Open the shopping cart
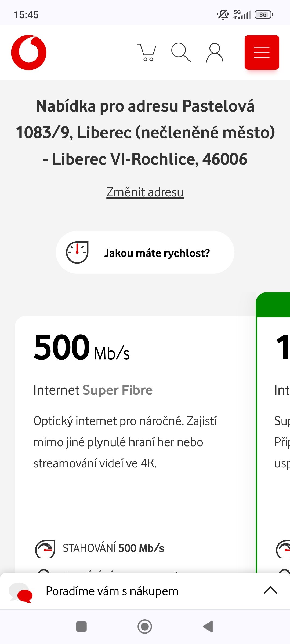 [146, 53]
